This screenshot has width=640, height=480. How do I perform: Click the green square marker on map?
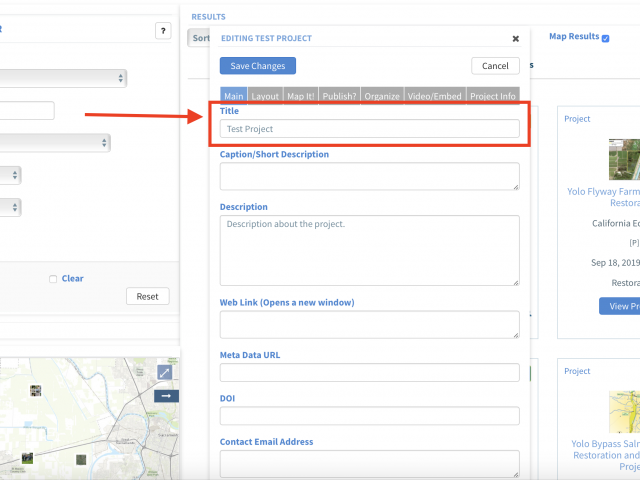point(81,460)
